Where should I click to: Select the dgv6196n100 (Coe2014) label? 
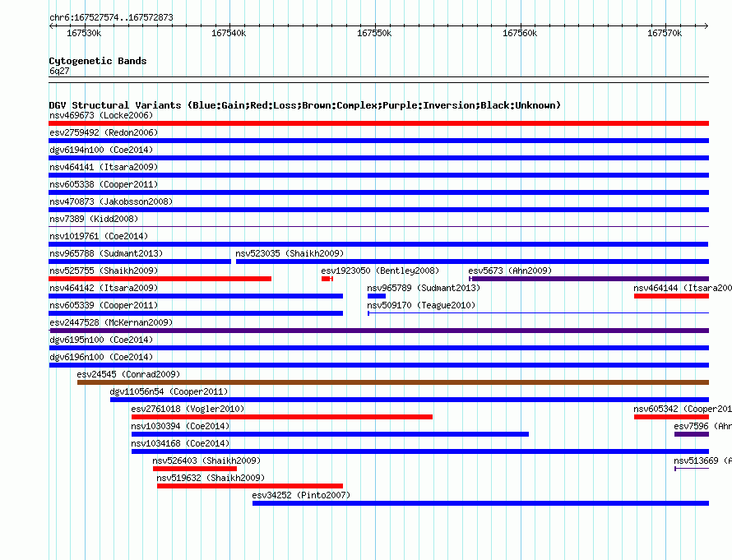(101, 357)
